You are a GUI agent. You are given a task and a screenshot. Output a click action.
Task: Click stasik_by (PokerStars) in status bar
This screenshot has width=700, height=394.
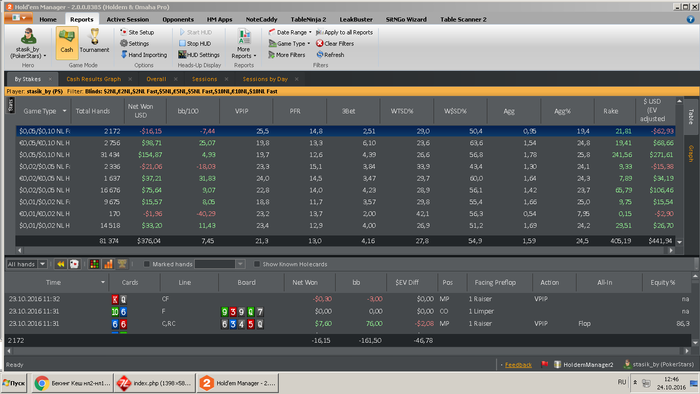[658, 365]
